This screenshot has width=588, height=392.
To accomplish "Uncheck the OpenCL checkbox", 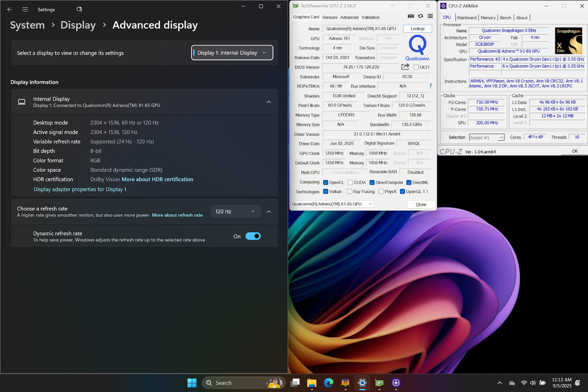I will point(326,182).
